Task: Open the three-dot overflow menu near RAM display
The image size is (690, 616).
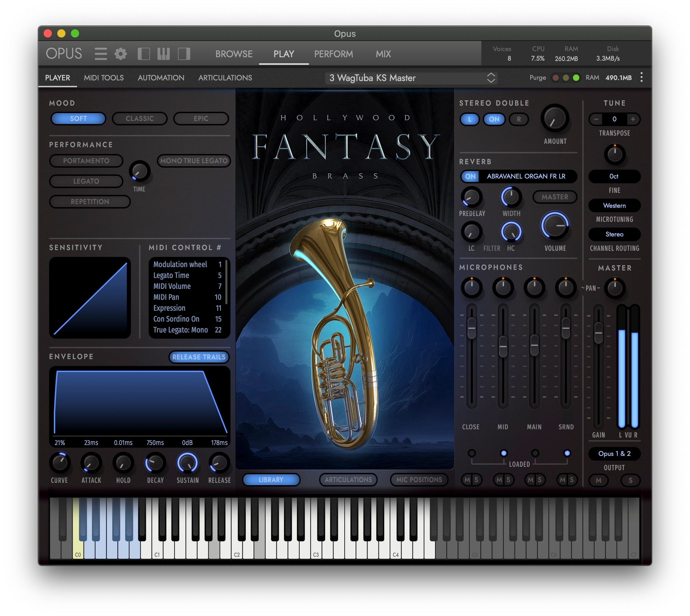Action: tap(642, 78)
